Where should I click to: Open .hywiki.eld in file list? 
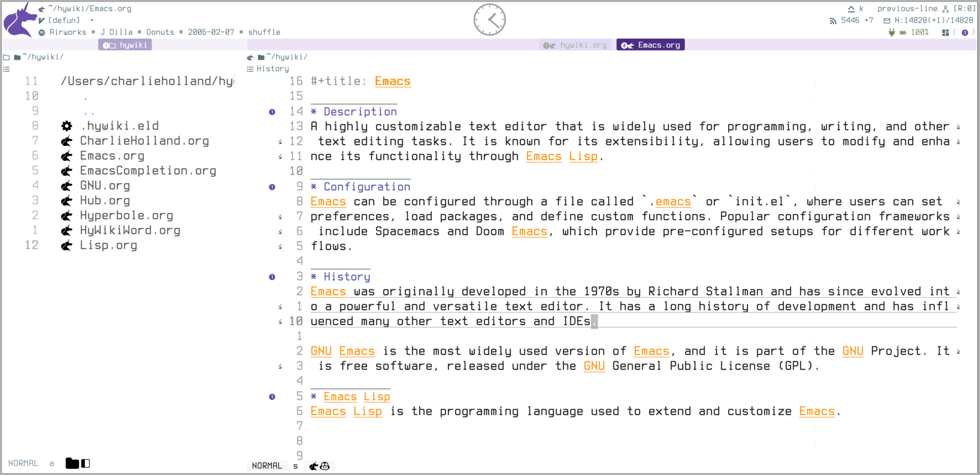(120, 126)
